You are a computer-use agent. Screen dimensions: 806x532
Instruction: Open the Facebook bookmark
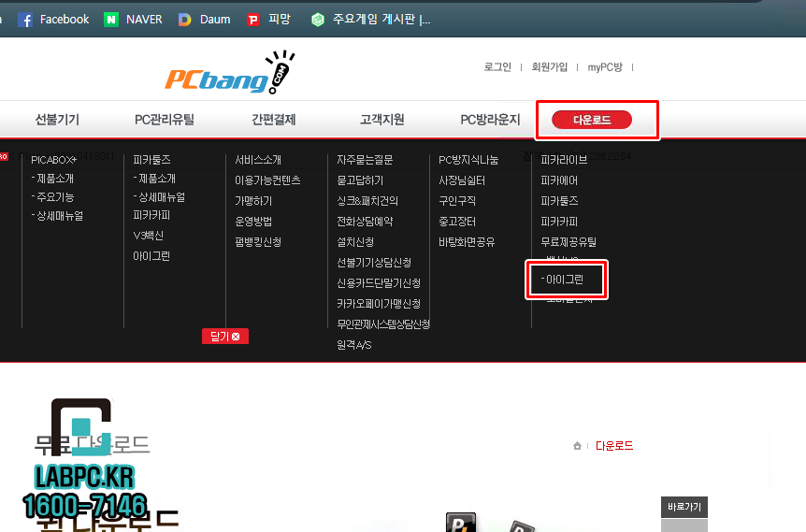pyautogui.click(x=53, y=20)
